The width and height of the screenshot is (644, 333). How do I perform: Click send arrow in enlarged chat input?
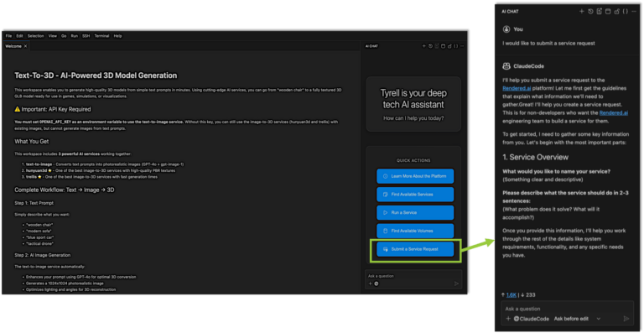626,319
